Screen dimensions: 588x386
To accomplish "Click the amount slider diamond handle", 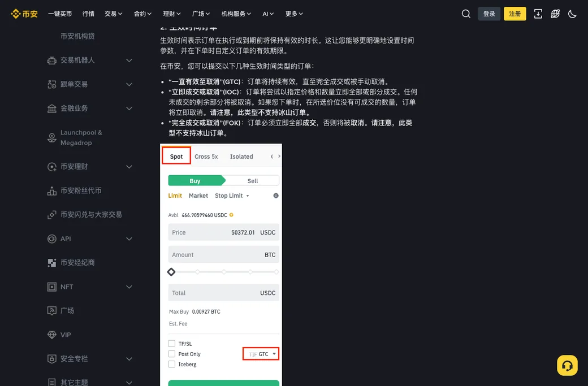I will [x=171, y=272].
